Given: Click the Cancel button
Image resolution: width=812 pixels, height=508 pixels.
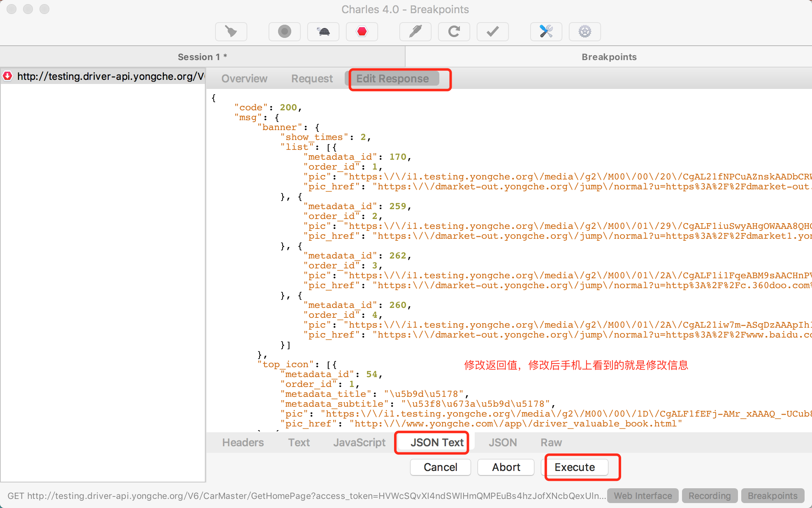Looking at the screenshot, I should coord(441,467).
